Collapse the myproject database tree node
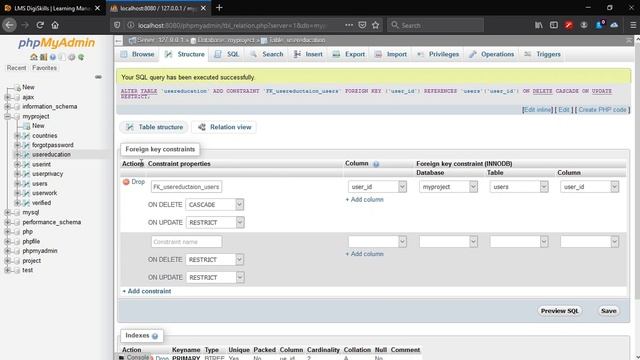Image resolution: width=640 pixels, height=360 pixels. tap(7, 116)
